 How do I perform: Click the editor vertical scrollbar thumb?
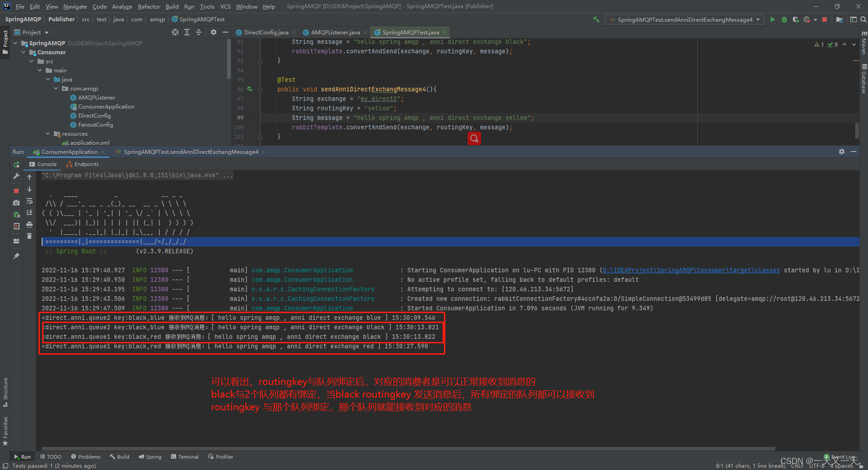(857, 130)
